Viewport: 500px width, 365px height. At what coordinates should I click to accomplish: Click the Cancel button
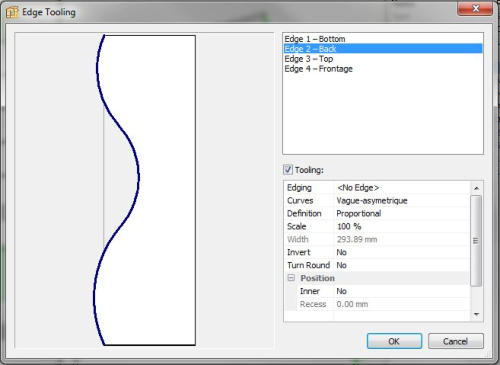point(455,341)
